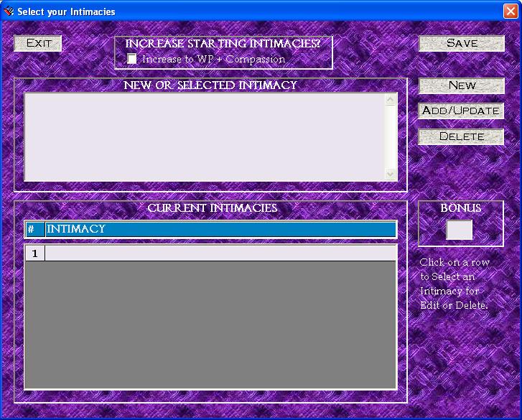This screenshot has height=420, width=522.
Task: Click the # column header
Action: tap(35, 229)
